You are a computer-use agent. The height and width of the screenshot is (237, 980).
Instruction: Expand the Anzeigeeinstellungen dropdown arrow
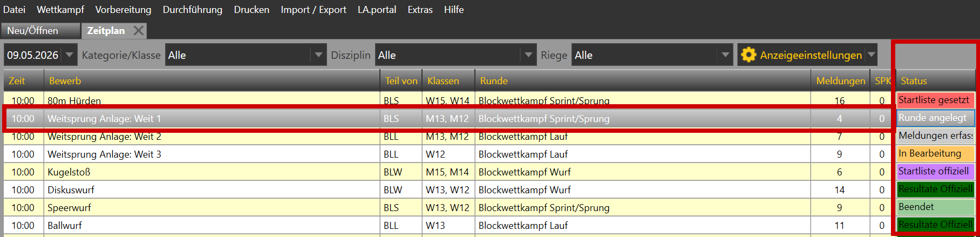[x=871, y=55]
